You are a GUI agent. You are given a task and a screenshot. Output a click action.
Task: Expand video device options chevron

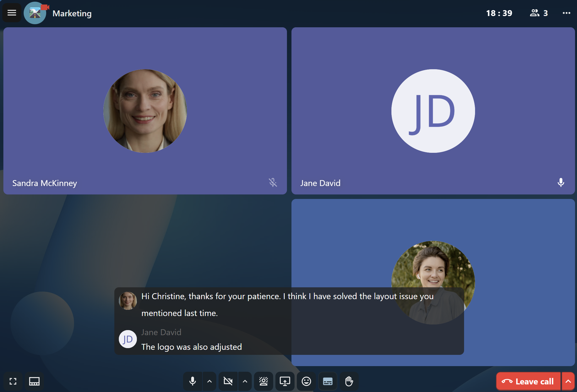coord(245,381)
